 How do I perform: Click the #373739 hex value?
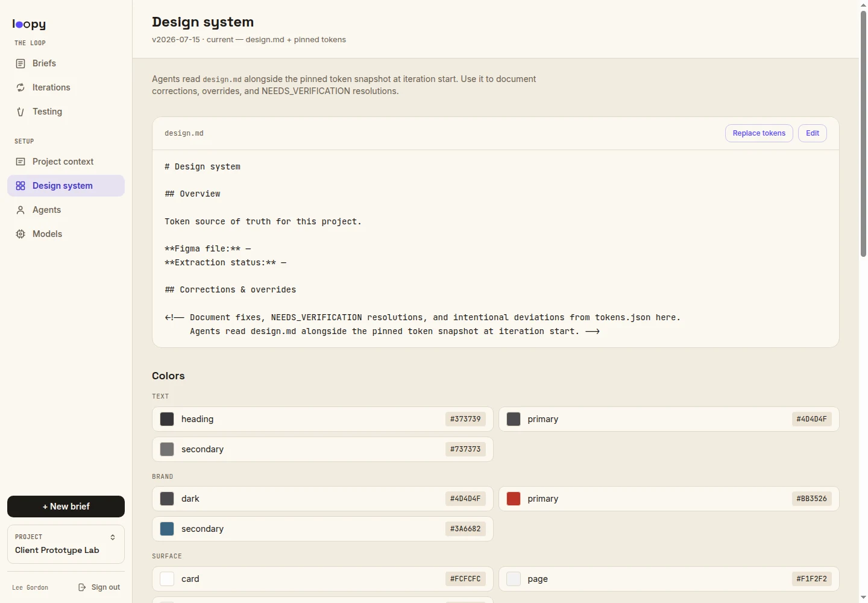point(465,419)
